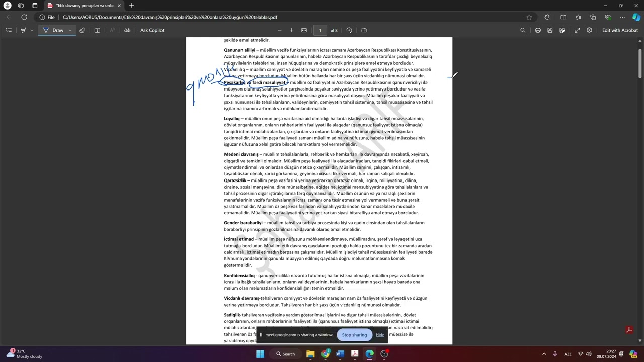Open Ask Copilot
Screen dimensions: 644x362
[x=152, y=30]
